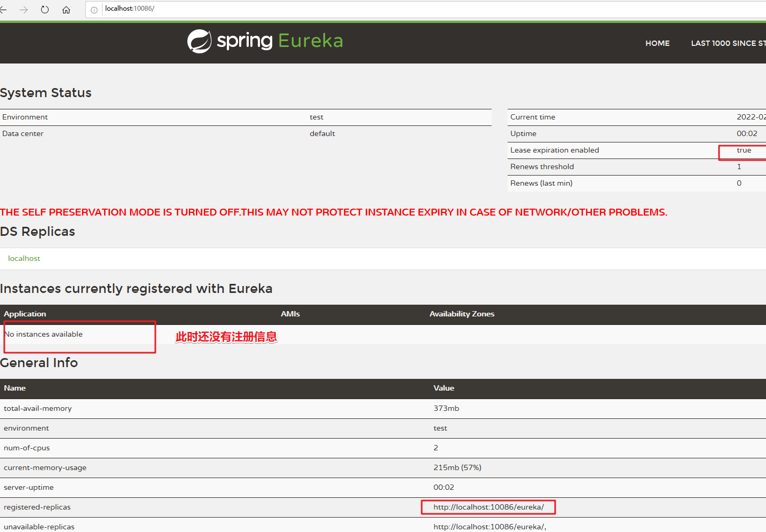Select Instances currently registered with Eureka heading
The width and height of the screenshot is (766, 532).
[136, 289]
